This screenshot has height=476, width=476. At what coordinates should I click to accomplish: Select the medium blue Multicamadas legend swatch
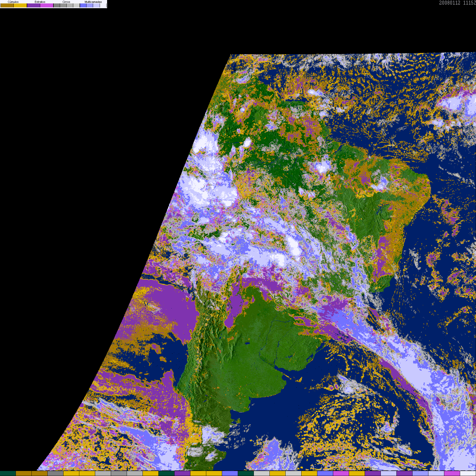point(90,6)
